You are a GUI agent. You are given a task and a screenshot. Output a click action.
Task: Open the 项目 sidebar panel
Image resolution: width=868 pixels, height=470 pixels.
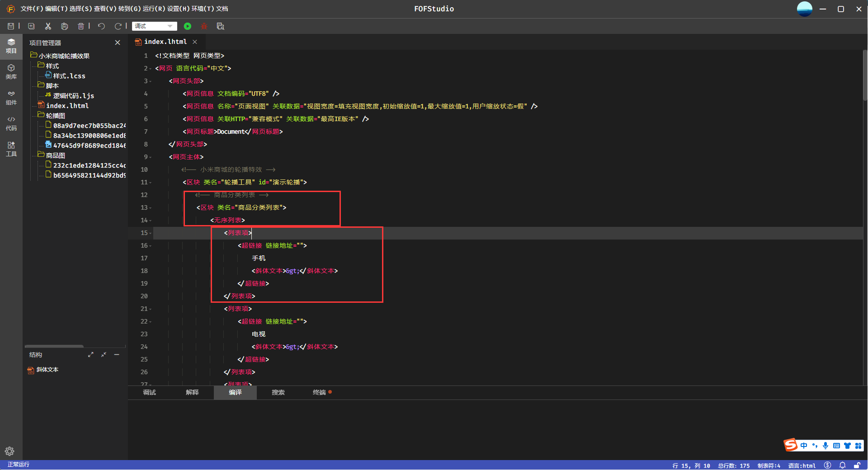point(11,46)
